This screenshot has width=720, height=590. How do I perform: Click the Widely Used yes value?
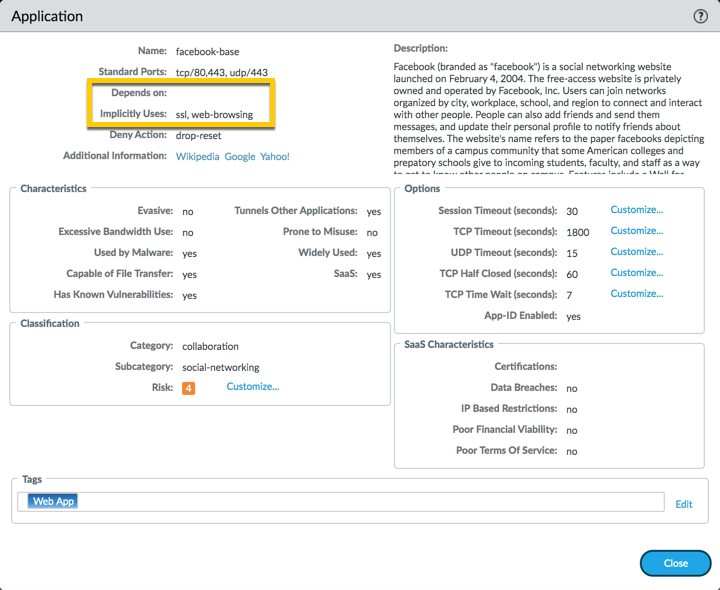(x=374, y=254)
